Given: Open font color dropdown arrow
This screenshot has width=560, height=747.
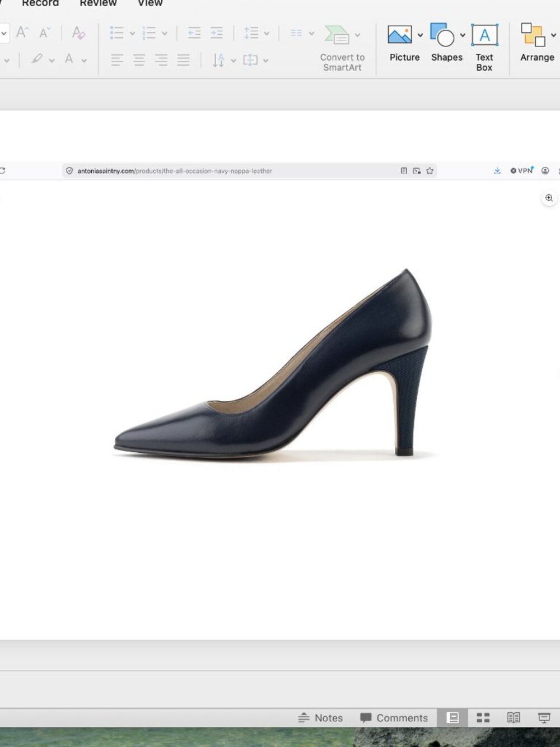Looking at the screenshot, I should pos(84,61).
